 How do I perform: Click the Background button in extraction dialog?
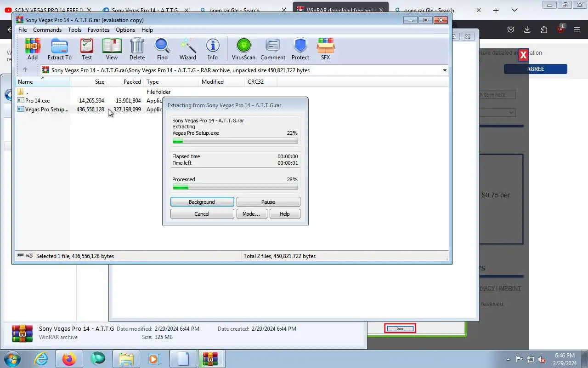(202, 202)
